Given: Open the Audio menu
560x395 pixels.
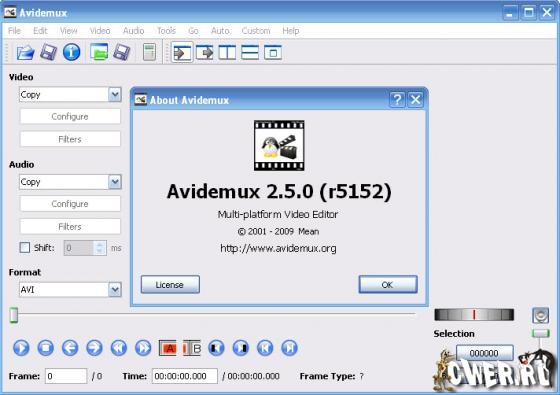Looking at the screenshot, I should point(134,31).
